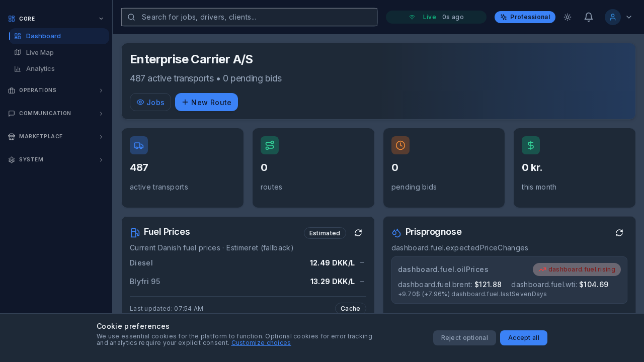
Task: Refresh the Prisprognose forecast
Action: (619, 233)
